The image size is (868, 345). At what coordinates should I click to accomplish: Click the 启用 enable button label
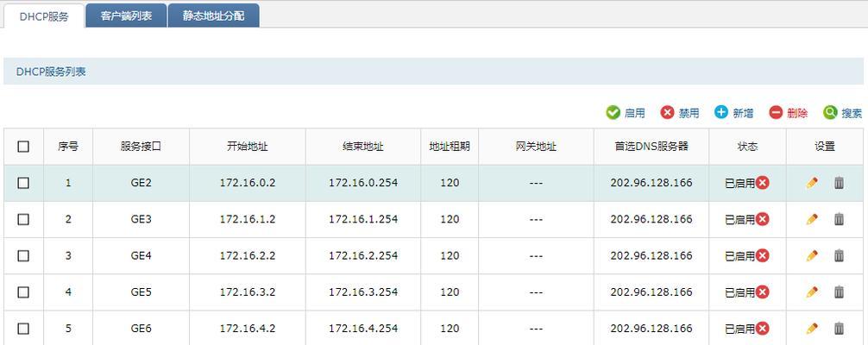click(634, 114)
